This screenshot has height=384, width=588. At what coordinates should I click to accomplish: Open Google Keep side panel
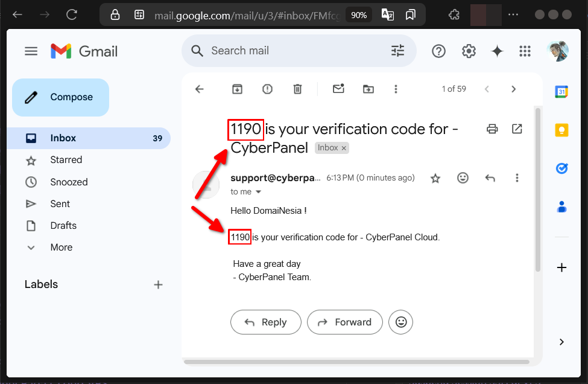tap(561, 130)
